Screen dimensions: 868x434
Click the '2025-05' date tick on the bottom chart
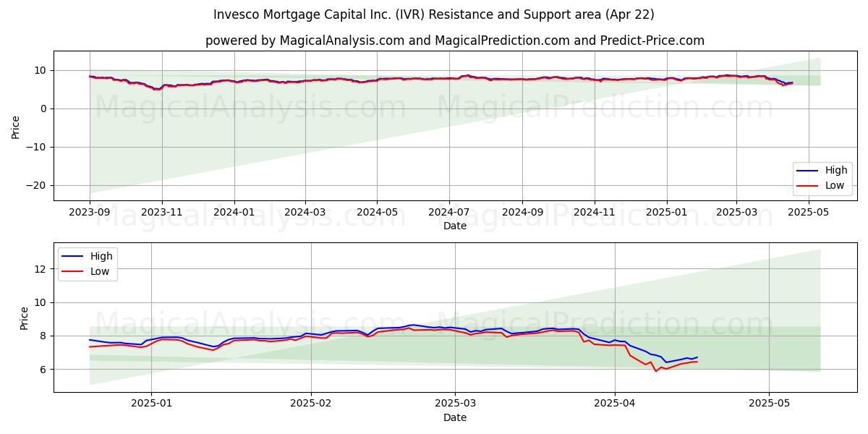click(x=770, y=405)
